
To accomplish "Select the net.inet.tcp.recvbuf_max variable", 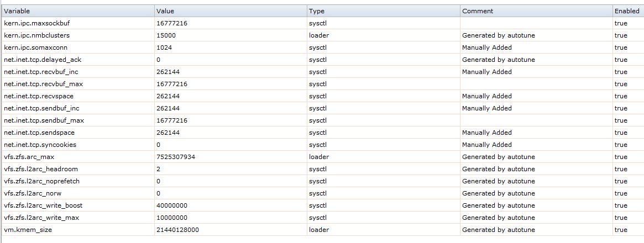I will (44, 84).
